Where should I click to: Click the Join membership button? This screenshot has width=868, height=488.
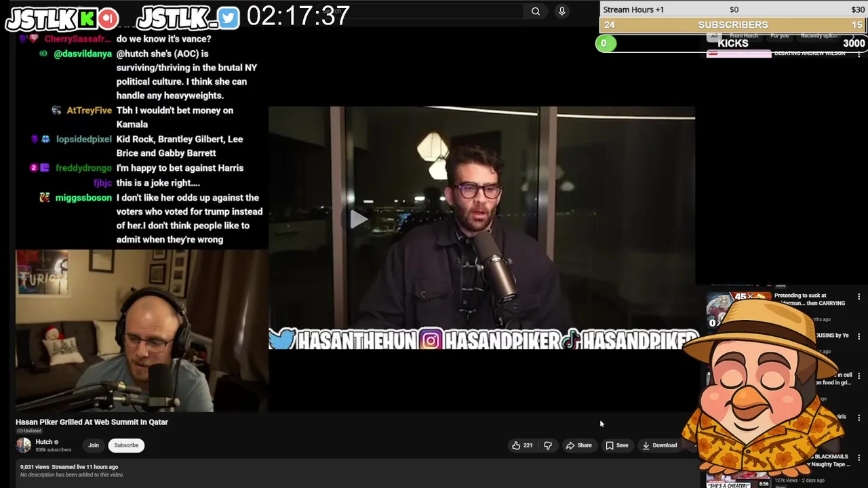94,445
